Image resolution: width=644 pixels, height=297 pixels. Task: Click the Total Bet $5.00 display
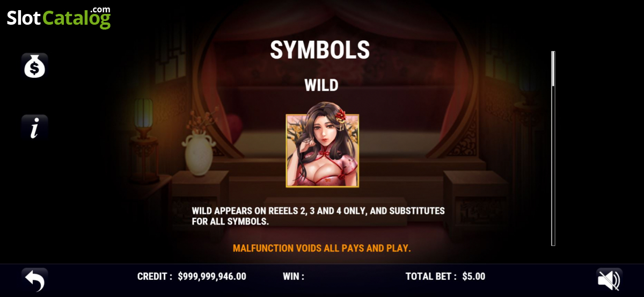click(x=445, y=277)
